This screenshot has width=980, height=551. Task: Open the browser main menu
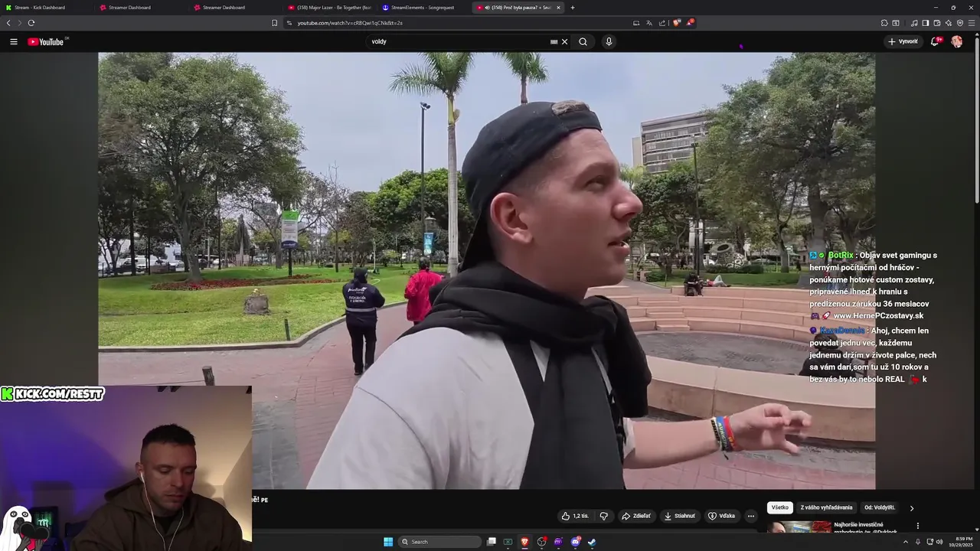(x=972, y=23)
